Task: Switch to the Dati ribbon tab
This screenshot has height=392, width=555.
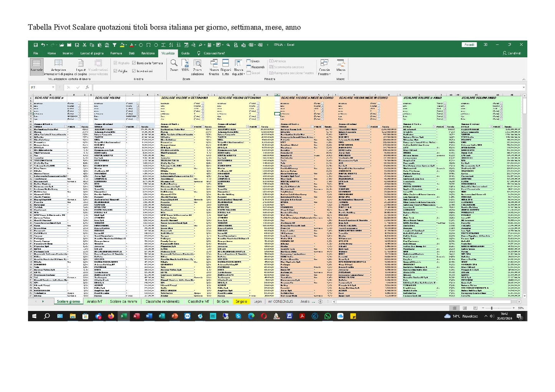Action: pyautogui.click(x=132, y=53)
